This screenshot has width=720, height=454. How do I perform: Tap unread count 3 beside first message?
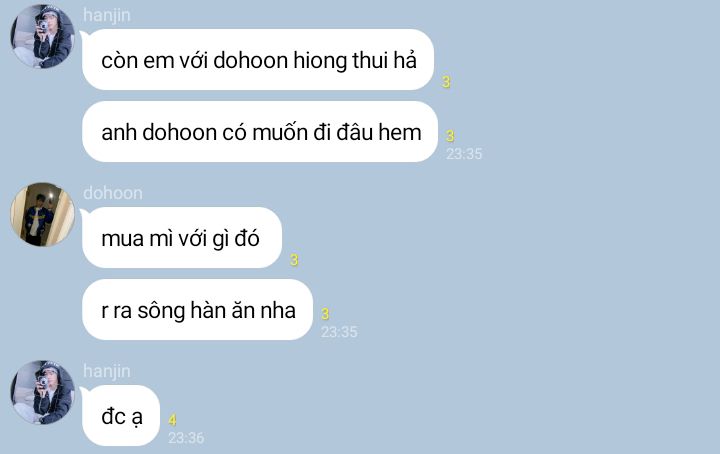(446, 82)
